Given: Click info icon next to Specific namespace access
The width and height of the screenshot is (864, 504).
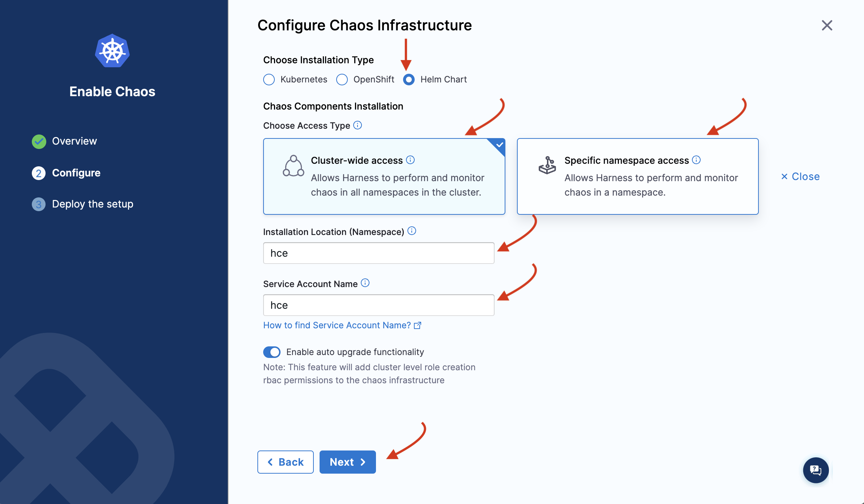Looking at the screenshot, I should point(696,160).
